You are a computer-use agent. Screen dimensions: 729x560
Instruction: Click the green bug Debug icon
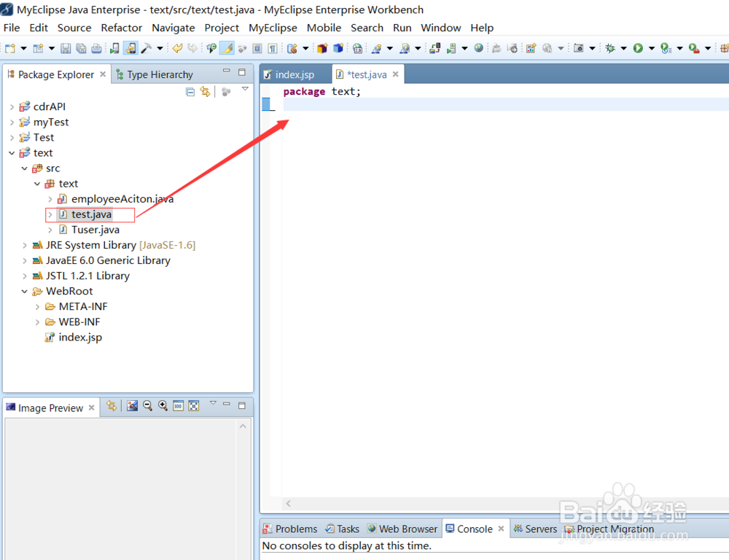point(610,48)
